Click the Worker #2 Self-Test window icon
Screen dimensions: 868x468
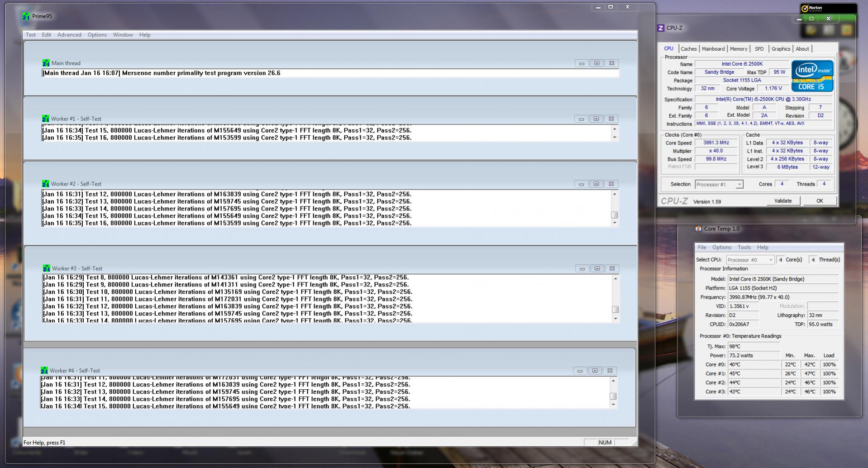click(x=45, y=184)
